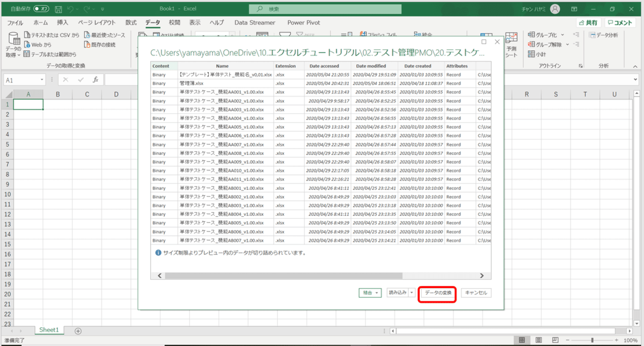Click the 小計 subtotal icon
This screenshot has height=346, width=644.
coord(531,54)
